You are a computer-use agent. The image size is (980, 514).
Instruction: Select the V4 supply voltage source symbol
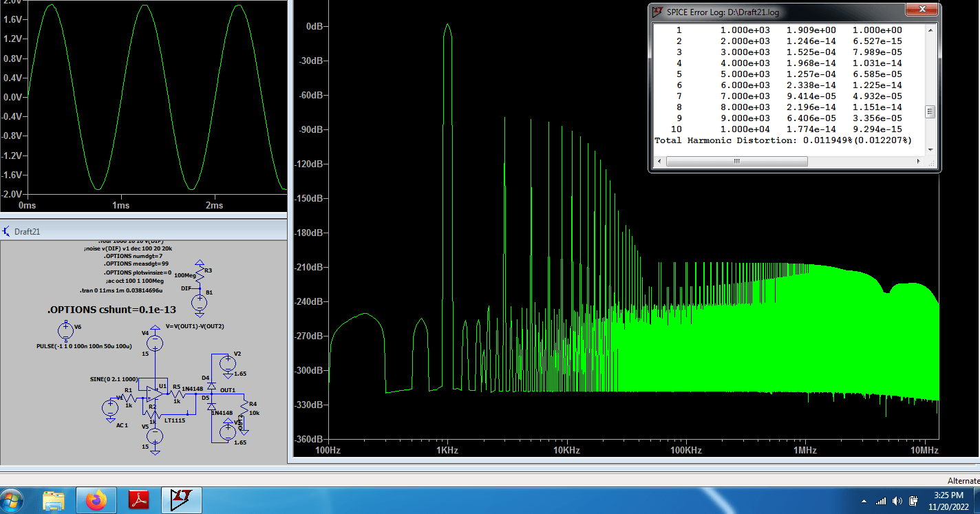(x=155, y=343)
